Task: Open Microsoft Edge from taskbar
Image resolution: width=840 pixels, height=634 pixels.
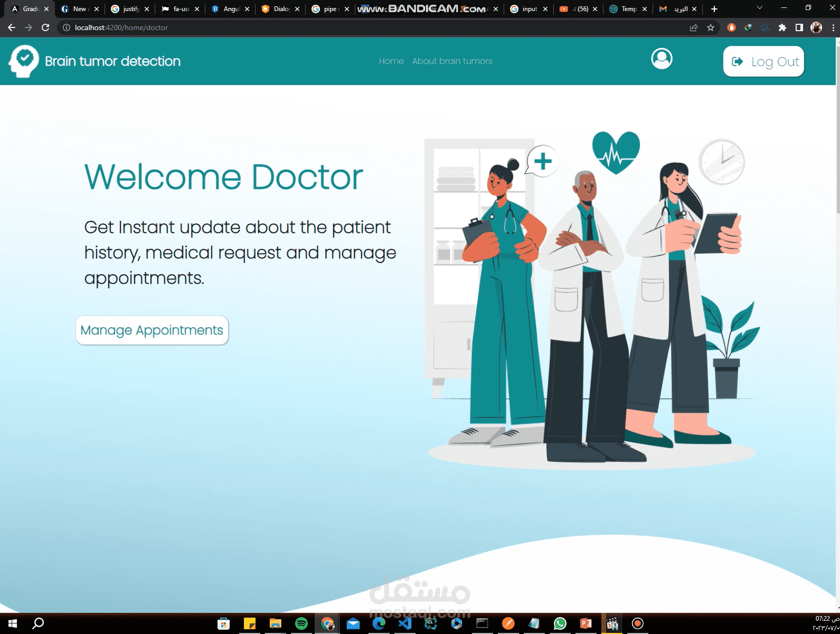Action: [x=379, y=623]
